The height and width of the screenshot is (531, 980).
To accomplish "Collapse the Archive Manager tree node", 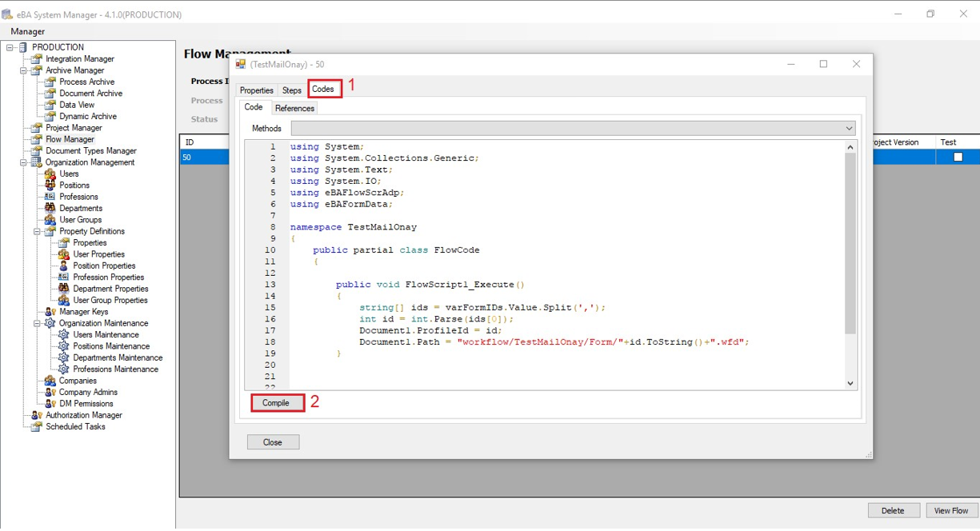I will tap(24, 70).
